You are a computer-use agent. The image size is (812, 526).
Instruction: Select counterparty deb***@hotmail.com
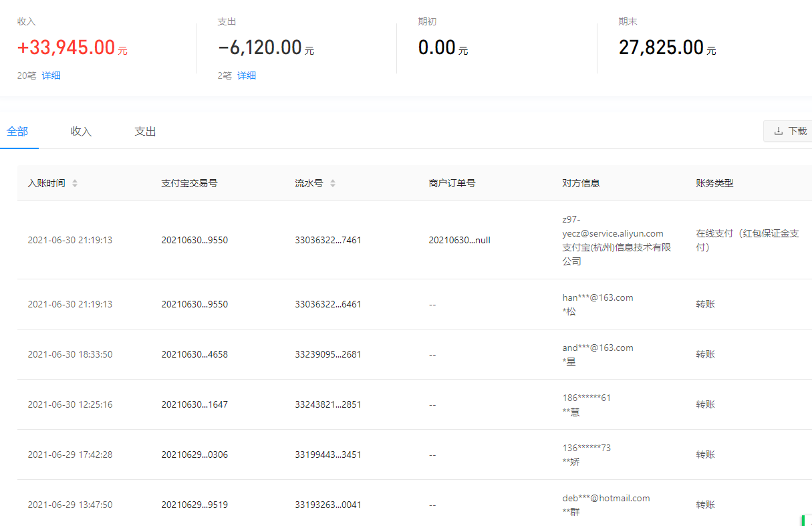pos(605,498)
